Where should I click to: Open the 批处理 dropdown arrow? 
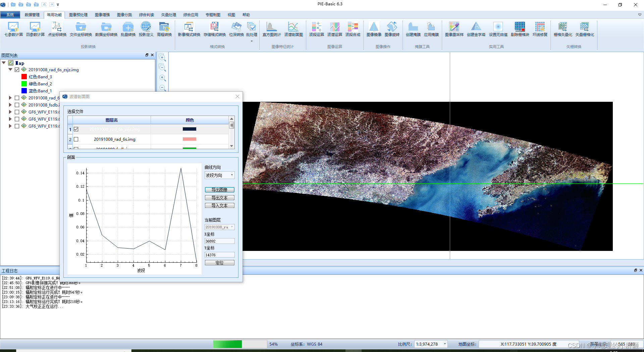(252, 41)
